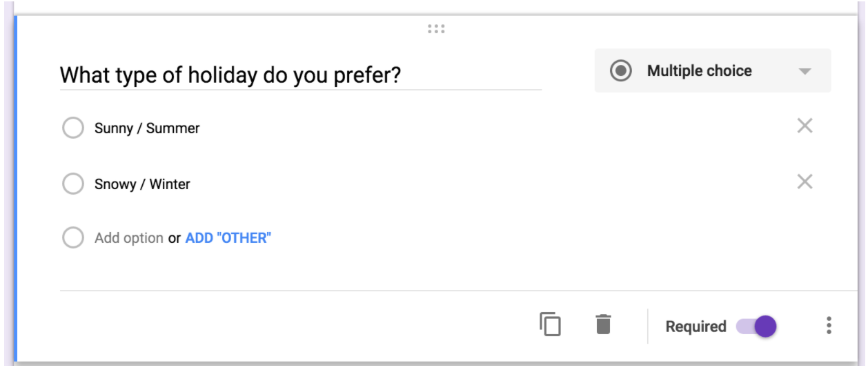Viewport: 868px width, 370px height.
Task: Remove the Sunny / Summer option
Action: click(805, 126)
